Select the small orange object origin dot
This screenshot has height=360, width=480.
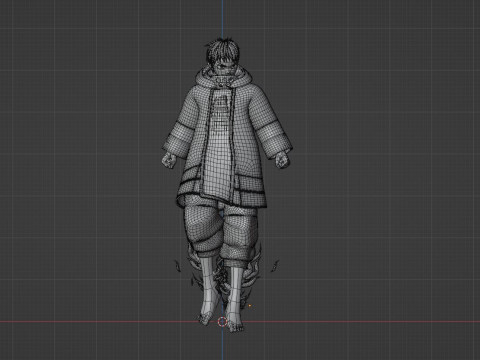(x=250, y=305)
